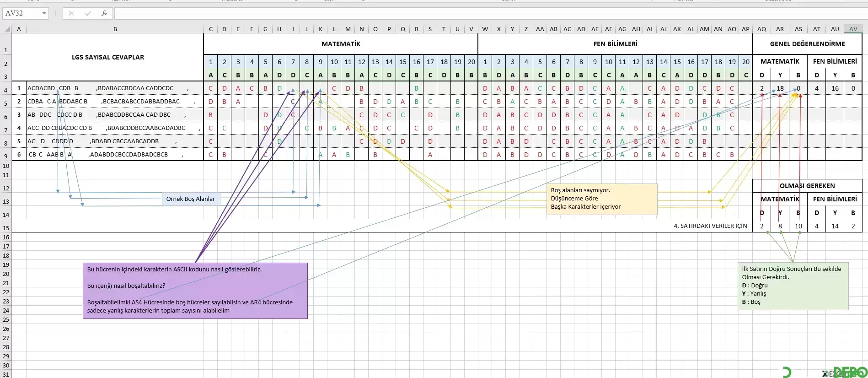Select the row 15 header
Screen dimensions: 868x378
tap(5, 226)
